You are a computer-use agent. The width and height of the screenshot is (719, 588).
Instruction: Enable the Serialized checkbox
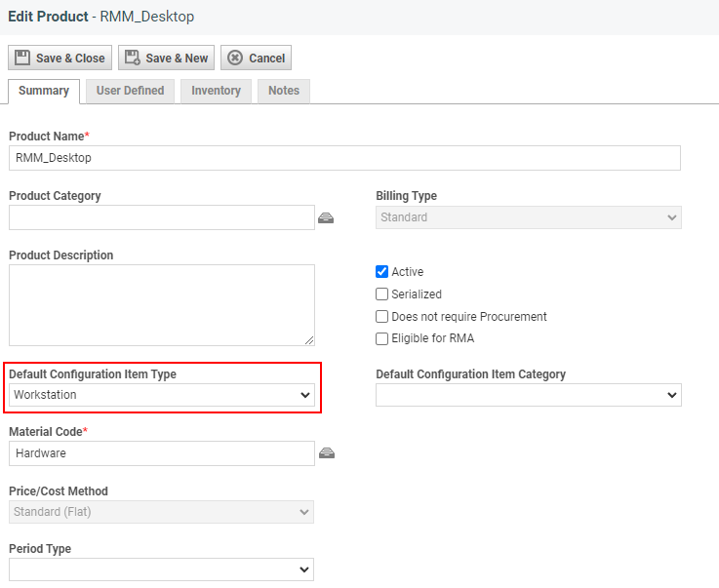(382, 294)
